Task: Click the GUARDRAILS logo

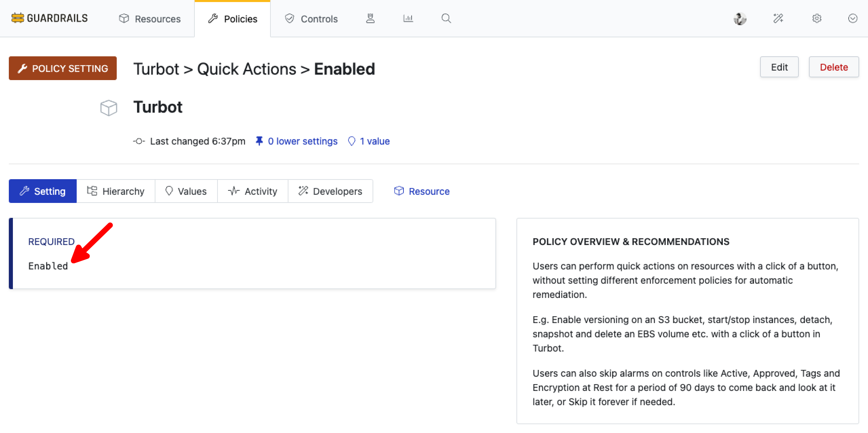Action: (x=49, y=18)
